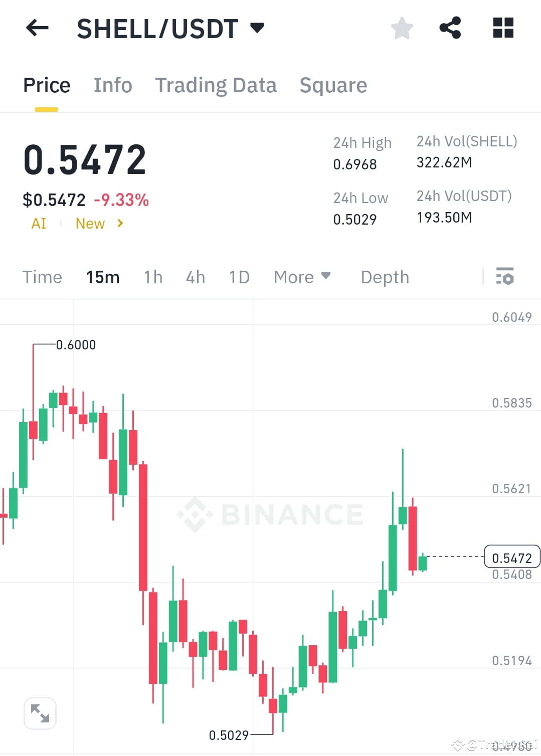Open the SHELL/USDT pair selector dropdown
This screenshot has height=756, width=541.
257,29
